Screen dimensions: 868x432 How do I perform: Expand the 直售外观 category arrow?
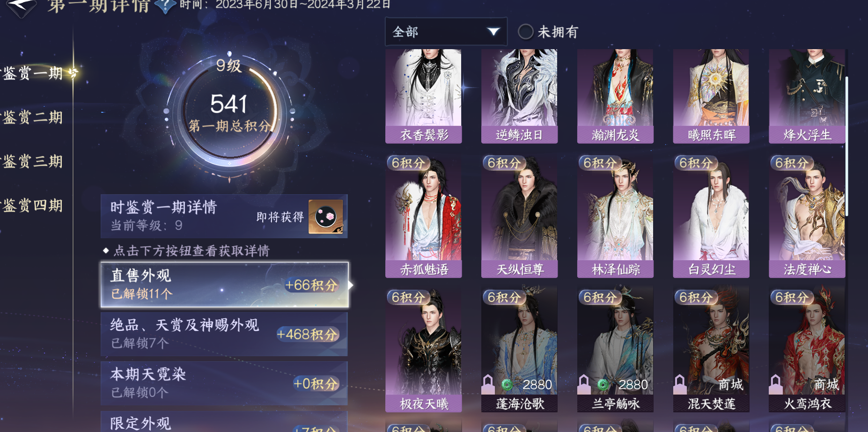[x=350, y=285]
